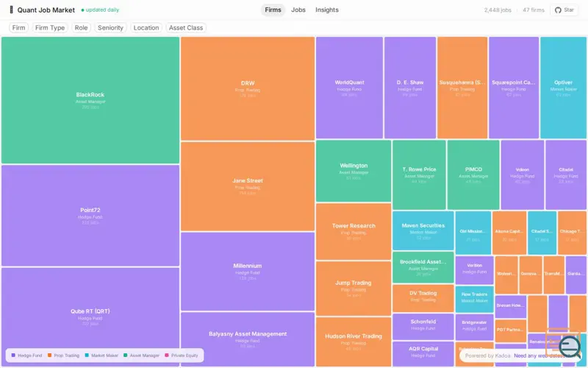This screenshot has height=368, width=588.
Task: Click the GitHub Star button
Action: [x=564, y=10]
